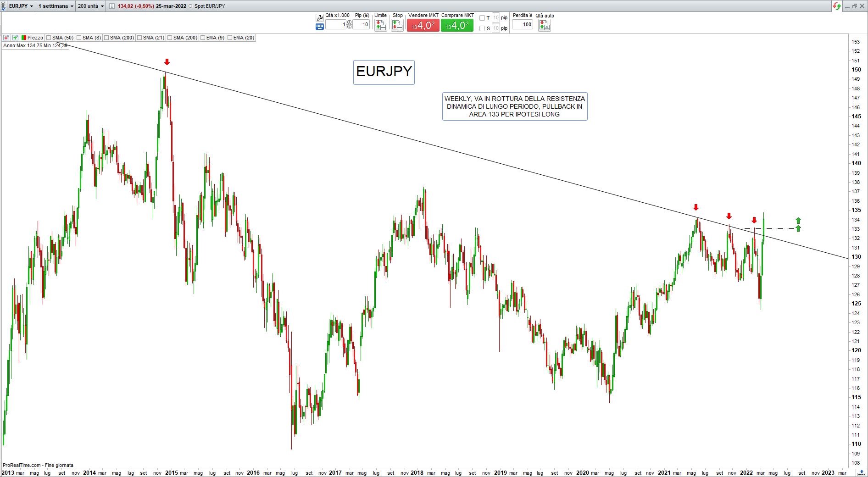
Task: Open trading settings wrench icon
Action: click(x=320, y=18)
